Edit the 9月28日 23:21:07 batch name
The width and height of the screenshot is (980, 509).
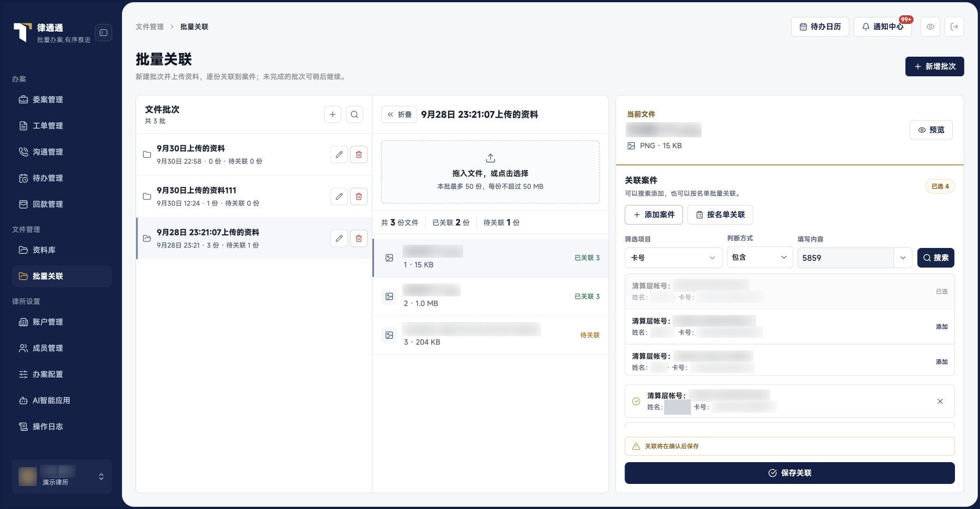339,238
